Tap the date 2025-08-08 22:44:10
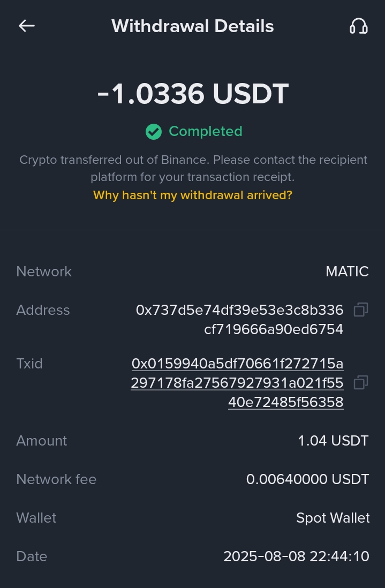 pos(296,556)
